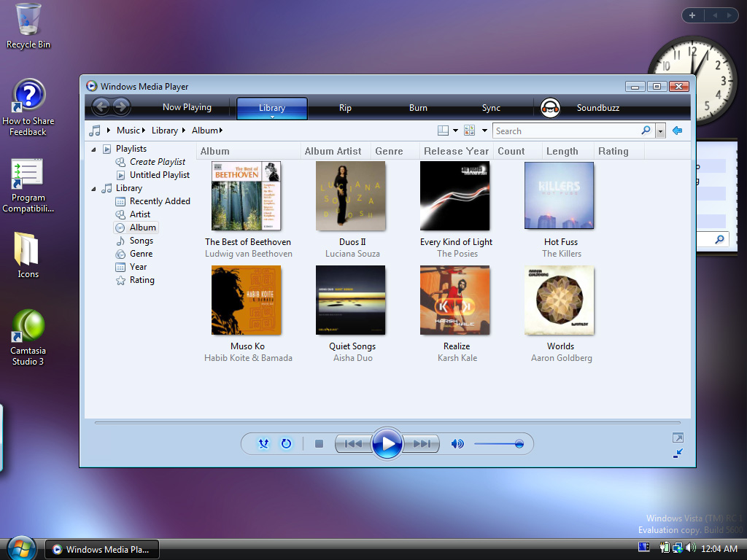Screen dimensions: 747x560
Task: Open the library view search magnifier
Action: click(645, 131)
